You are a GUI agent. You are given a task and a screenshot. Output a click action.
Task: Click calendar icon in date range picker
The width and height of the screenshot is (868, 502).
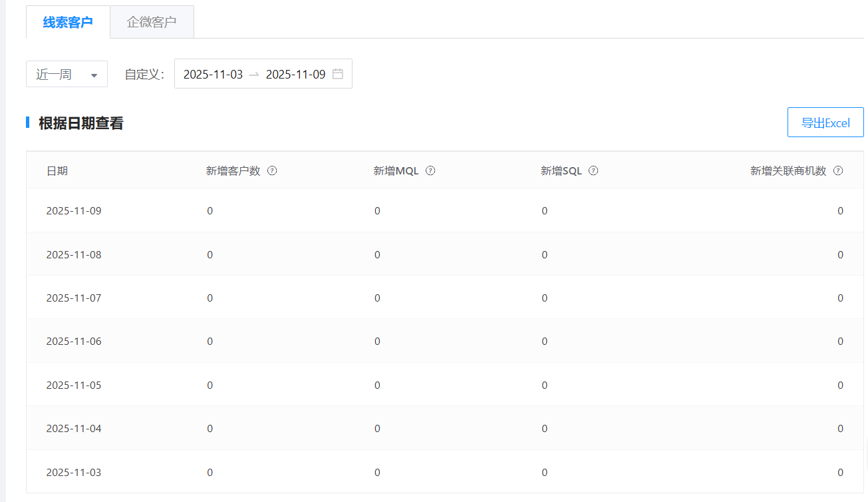(338, 74)
